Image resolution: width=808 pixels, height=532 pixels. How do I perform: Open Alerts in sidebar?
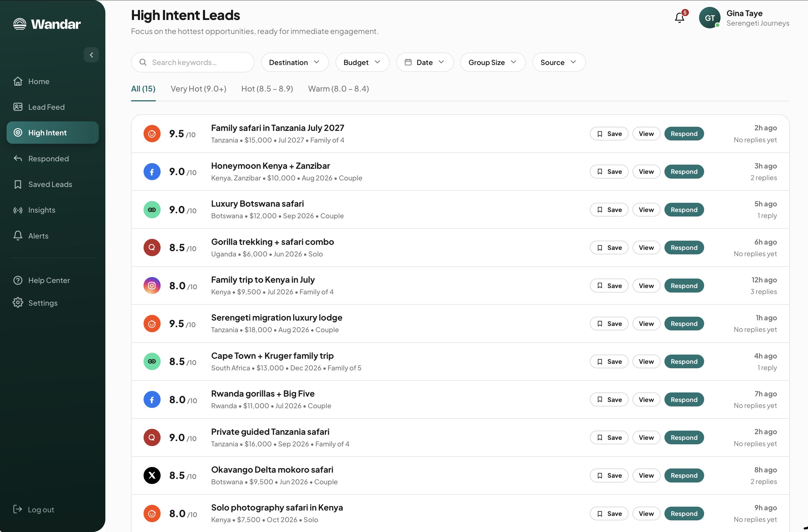click(x=53, y=236)
